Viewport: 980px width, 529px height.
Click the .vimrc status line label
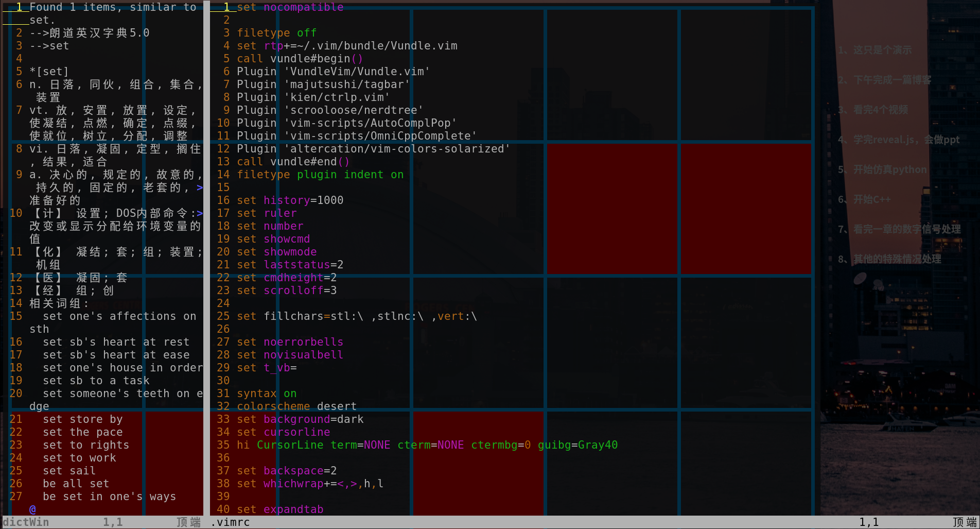[x=230, y=522]
